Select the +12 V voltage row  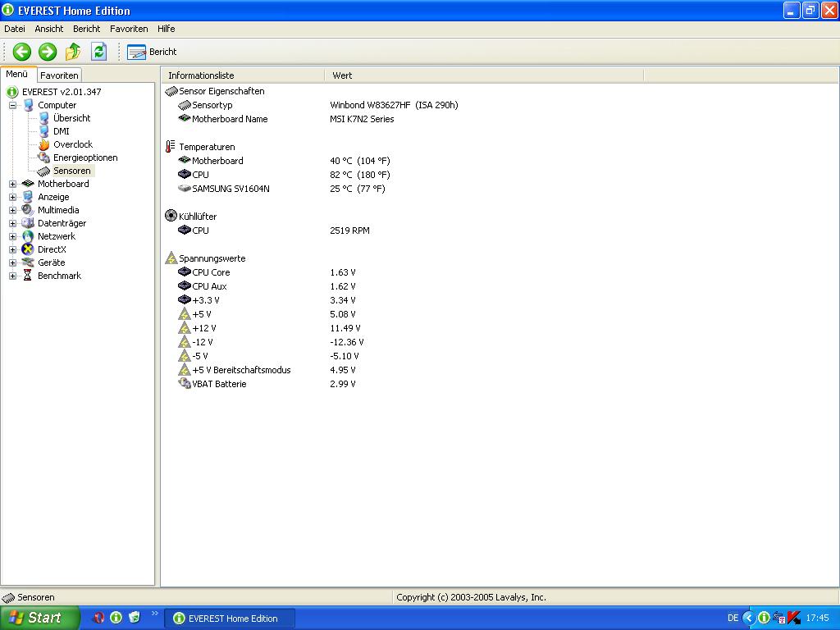269,328
